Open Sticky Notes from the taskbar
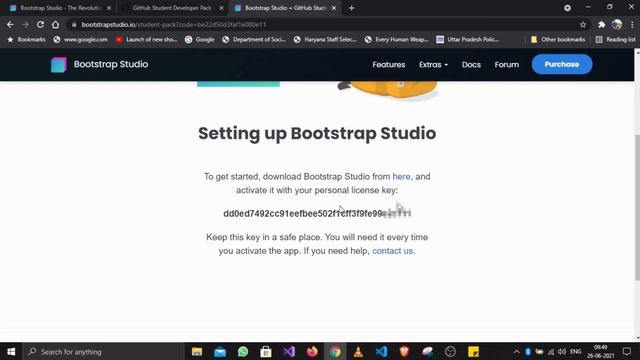This screenshot has width=640, height=360. pos(473,351)
